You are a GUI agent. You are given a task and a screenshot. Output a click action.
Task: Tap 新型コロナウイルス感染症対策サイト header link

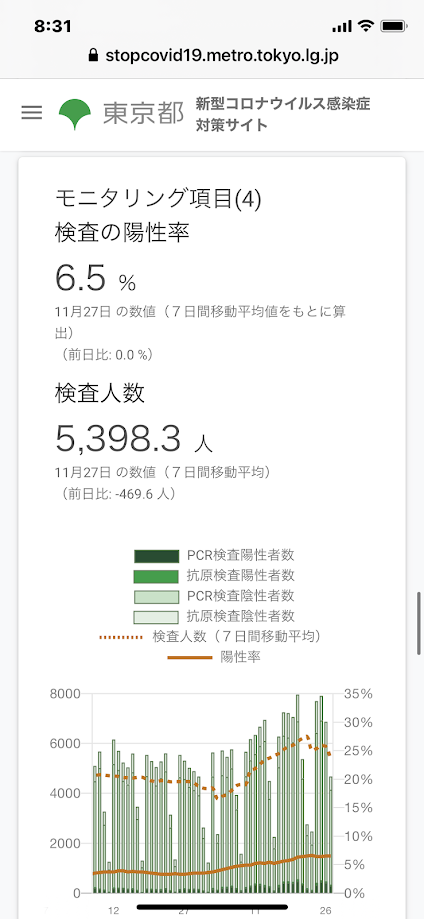point(283,114)
